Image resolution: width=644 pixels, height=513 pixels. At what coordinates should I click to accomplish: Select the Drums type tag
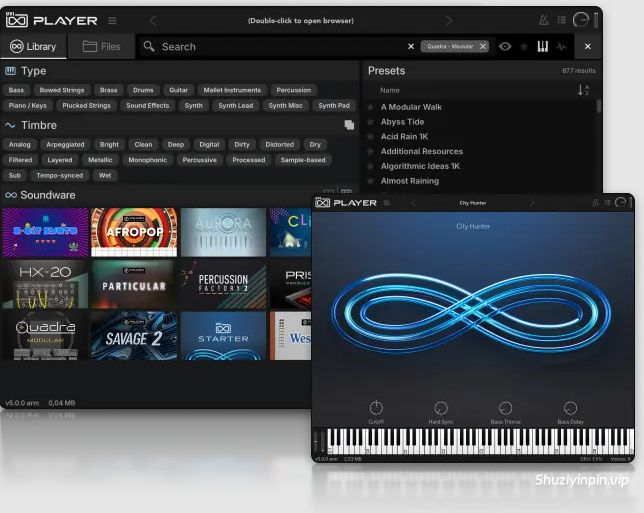click(143, 90)
